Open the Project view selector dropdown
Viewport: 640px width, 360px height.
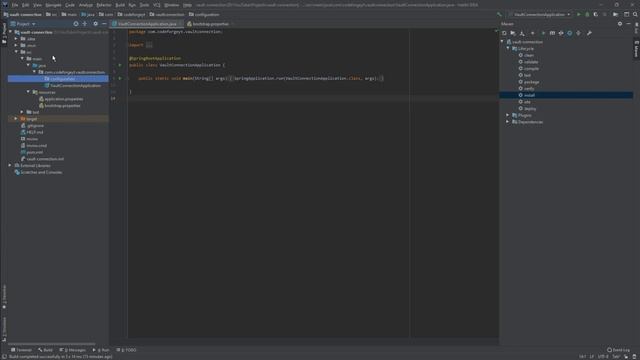click(x=23, y=24)
